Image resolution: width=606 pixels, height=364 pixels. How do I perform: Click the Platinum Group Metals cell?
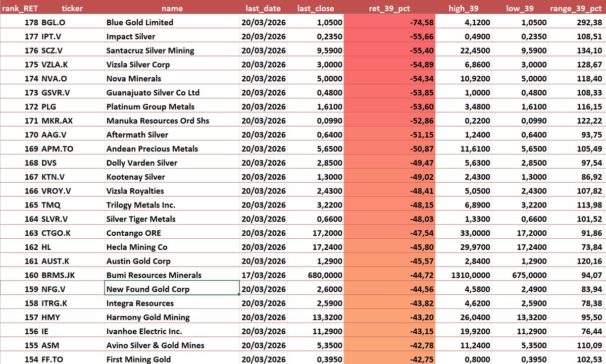172,107
